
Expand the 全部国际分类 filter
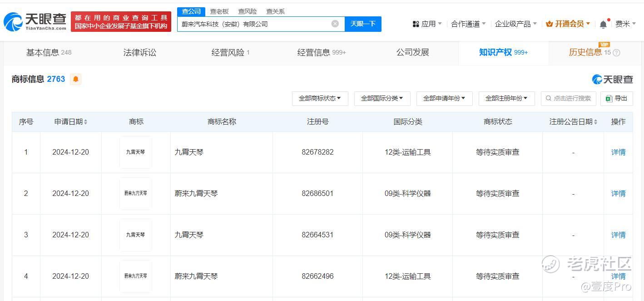(382, 98)
